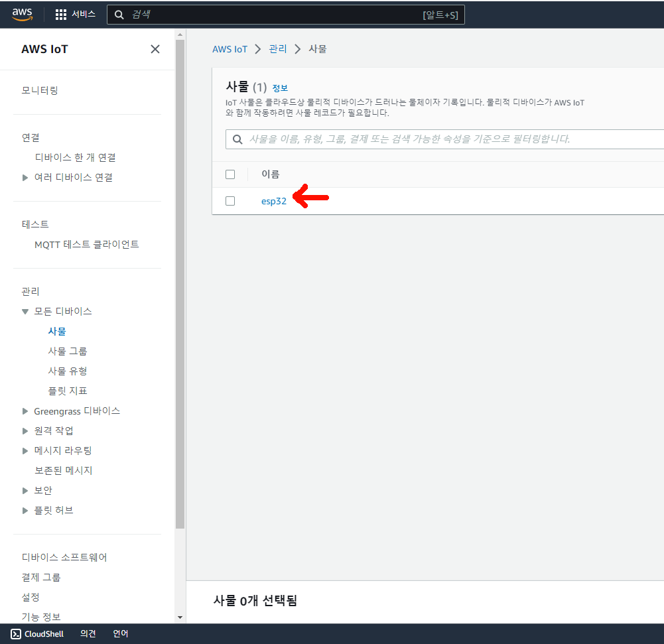The image size is (664, 644).
Task: Open the MQTT 테스트 클라이언트
Action: 87,244
